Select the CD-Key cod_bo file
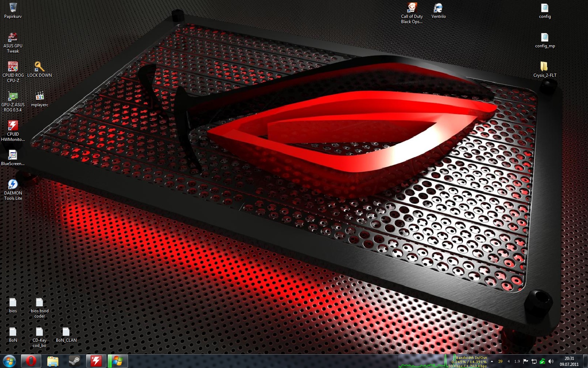The width and height of the screenshot is (588, 368). 40,337
